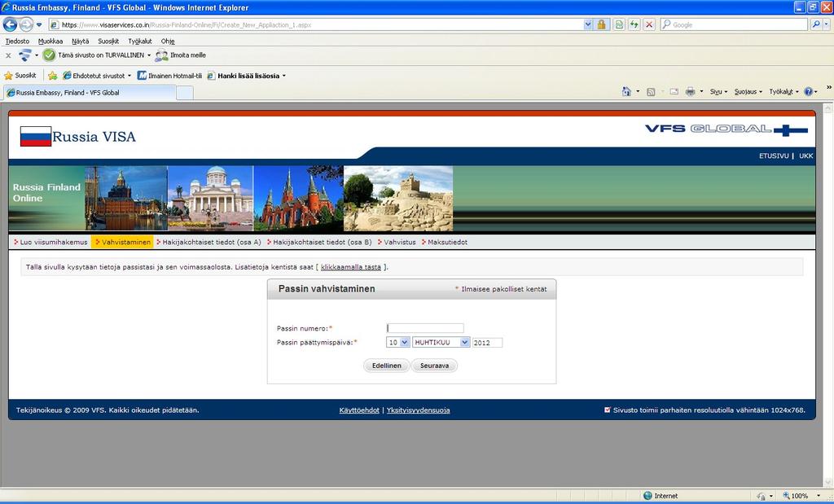The height and width of the screenshot is (504, 834).
Task: Click the padlock security report icon
Action: (x=601, y=25)
